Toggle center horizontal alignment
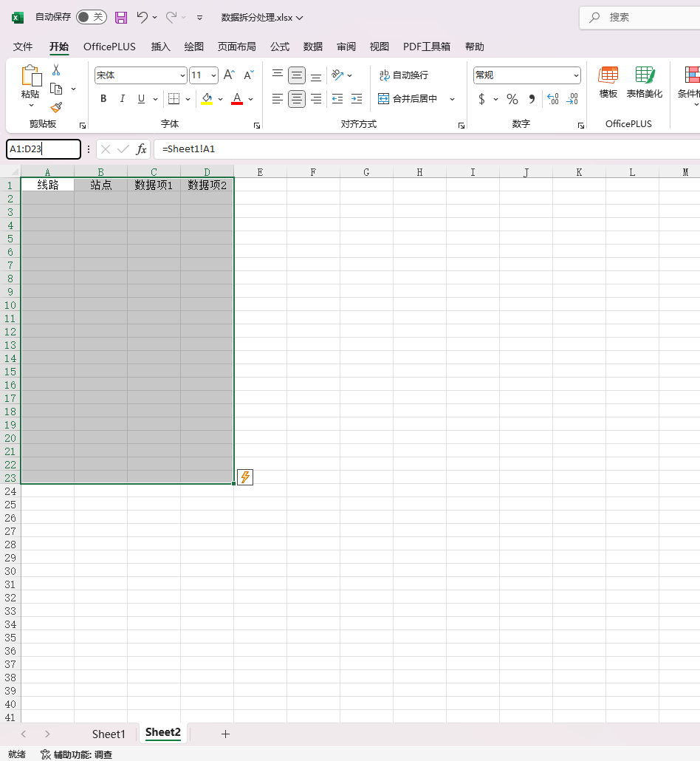This screenshot has height=761, width=700. point(296,99)
